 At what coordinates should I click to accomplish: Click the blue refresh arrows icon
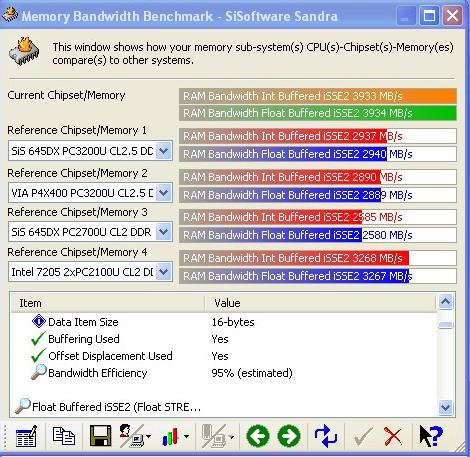[326, 436]
